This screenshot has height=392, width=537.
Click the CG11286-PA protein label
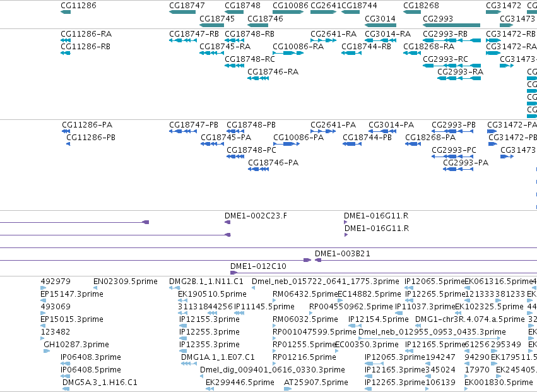[x=87, y=125]
